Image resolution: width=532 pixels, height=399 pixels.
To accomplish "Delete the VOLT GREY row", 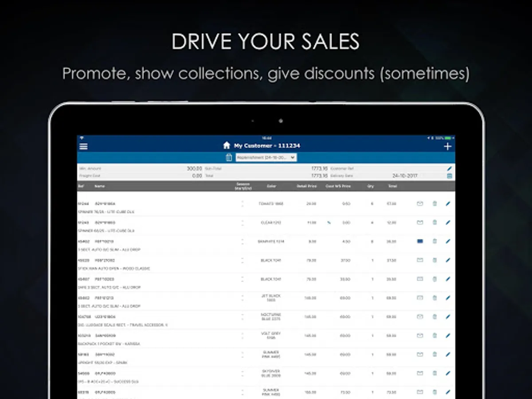I will coord(434,336).
